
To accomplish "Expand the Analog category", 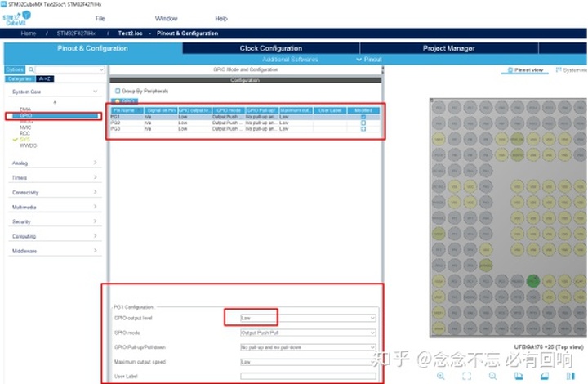I will [x=55, y=163].
